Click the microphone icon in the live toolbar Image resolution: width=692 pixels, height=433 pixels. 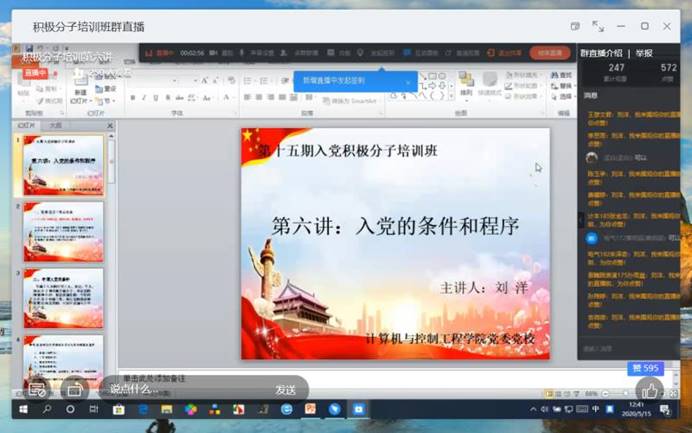pos(241,53)
